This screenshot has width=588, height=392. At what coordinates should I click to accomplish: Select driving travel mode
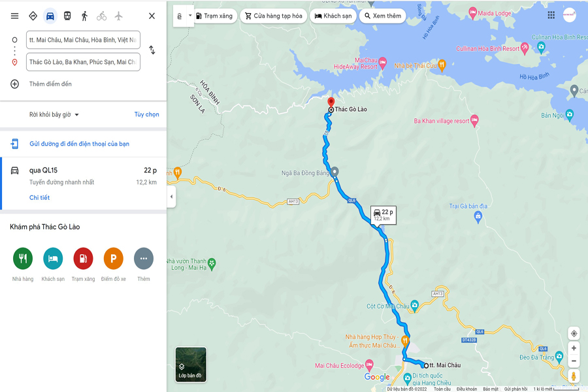click(x=50, y=16)
